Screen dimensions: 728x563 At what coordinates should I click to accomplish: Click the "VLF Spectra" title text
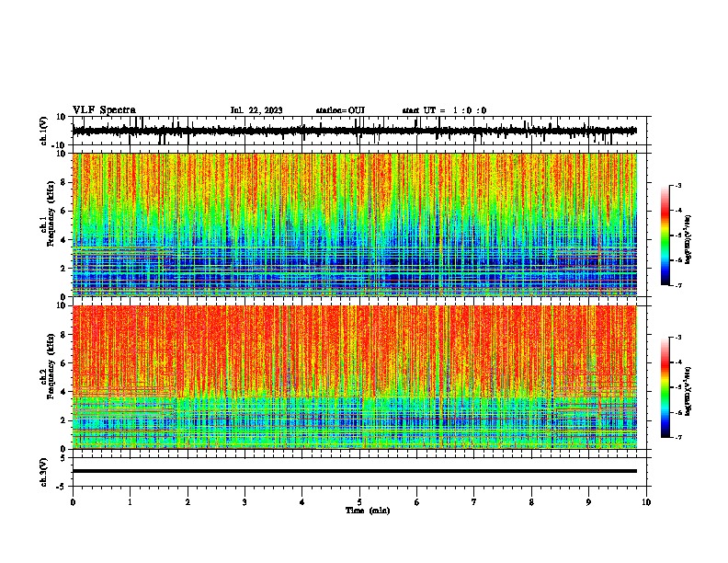click(x=104, y=110)
